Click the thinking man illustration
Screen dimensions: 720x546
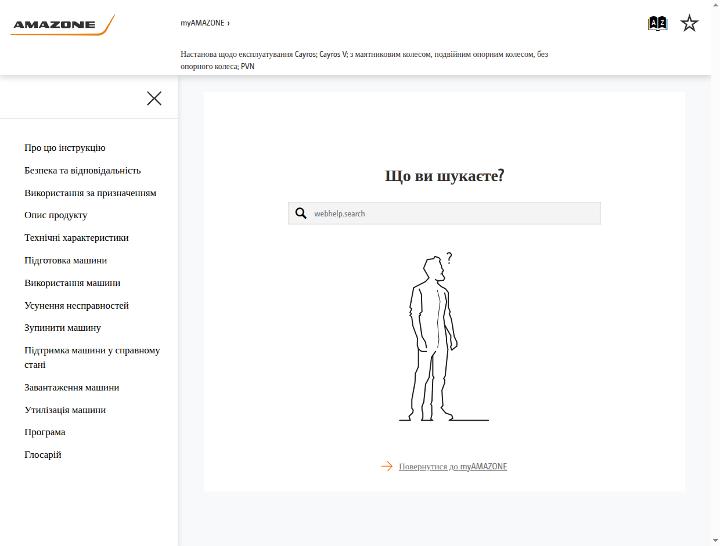pos(444,337)
